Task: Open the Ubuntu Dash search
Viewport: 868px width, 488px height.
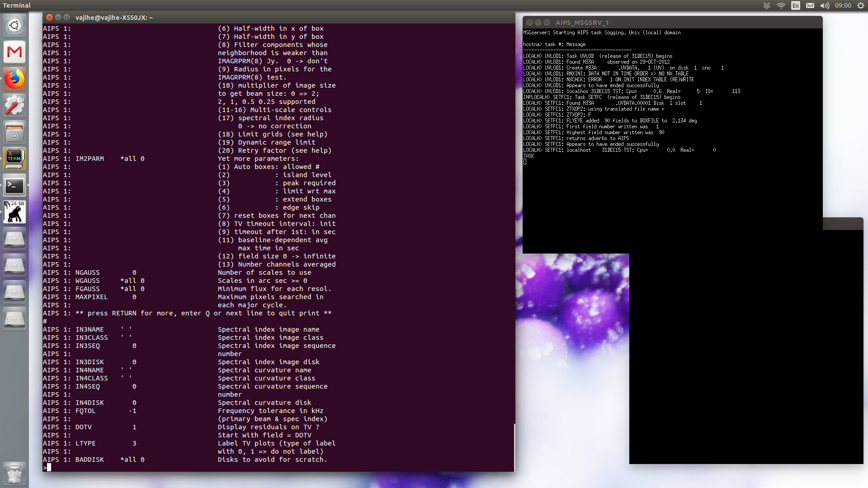Action: [x=14, y=25]
